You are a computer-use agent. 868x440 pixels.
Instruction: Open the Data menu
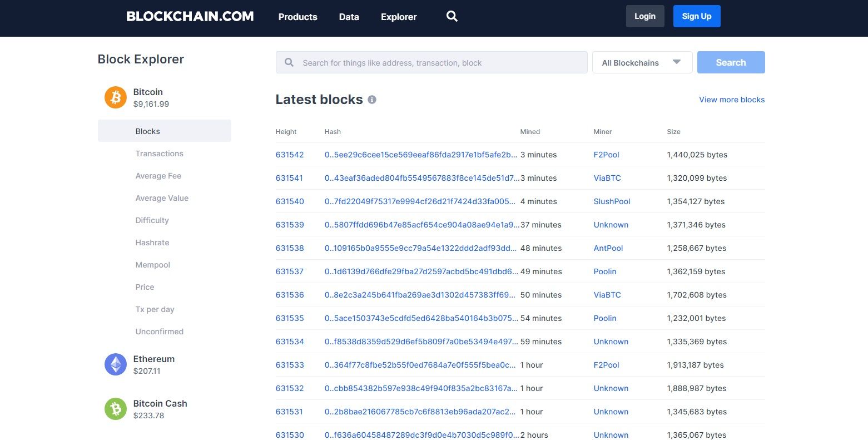pos(349,17)
